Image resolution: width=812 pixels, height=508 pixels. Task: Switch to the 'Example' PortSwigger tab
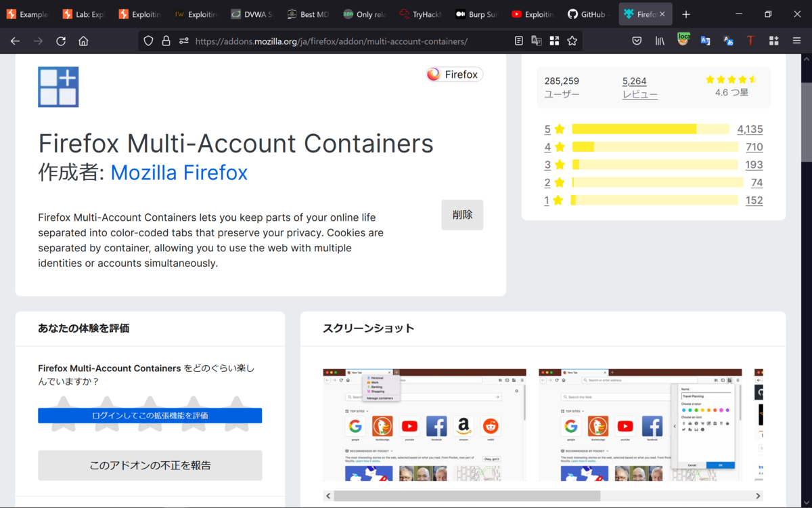pos(28,14)
